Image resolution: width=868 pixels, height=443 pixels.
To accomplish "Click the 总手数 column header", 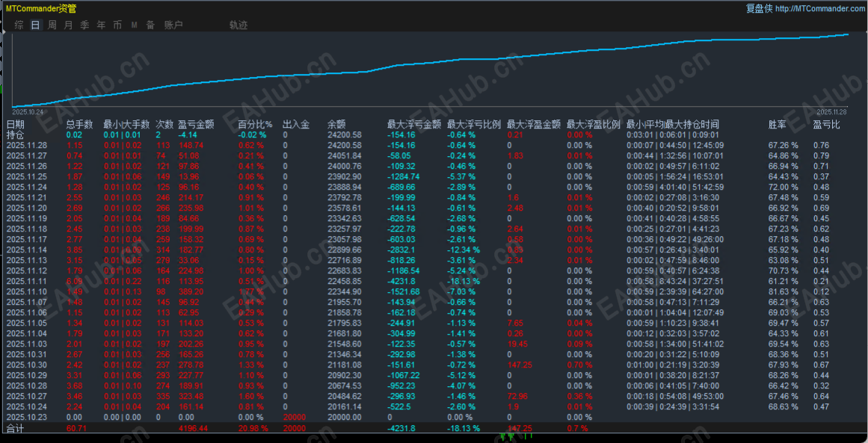I will (x=80, y=125).
